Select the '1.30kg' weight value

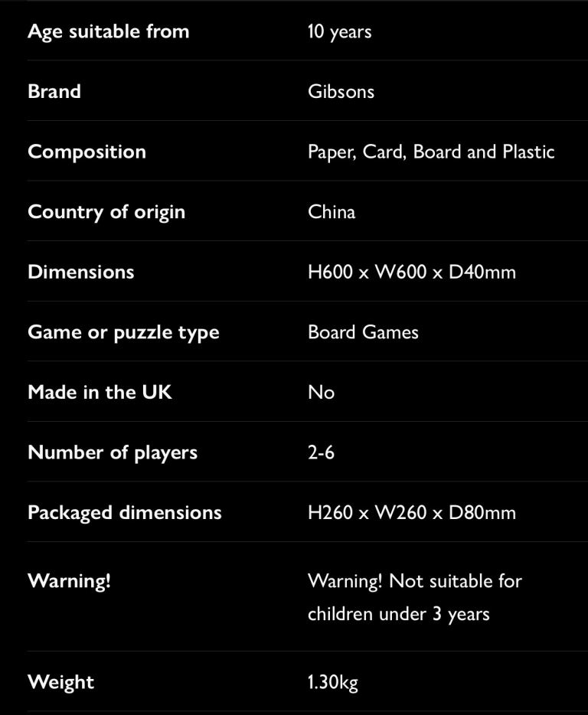pyautogui.click(x=332, y=682)
